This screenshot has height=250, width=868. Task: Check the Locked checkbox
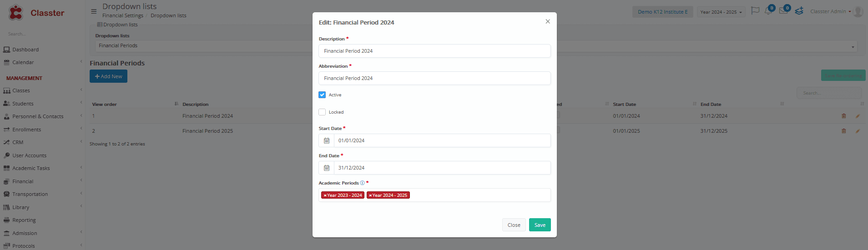click(x=322, y=112)
